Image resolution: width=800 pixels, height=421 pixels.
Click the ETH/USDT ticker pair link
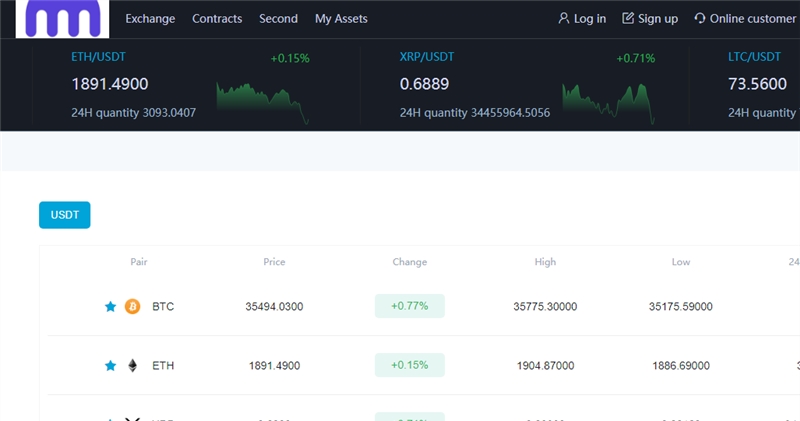[x=98, y=57]
